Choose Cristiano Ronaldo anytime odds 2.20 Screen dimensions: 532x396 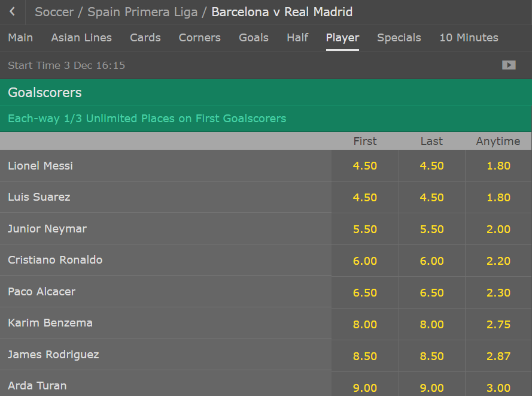(498, 261)
